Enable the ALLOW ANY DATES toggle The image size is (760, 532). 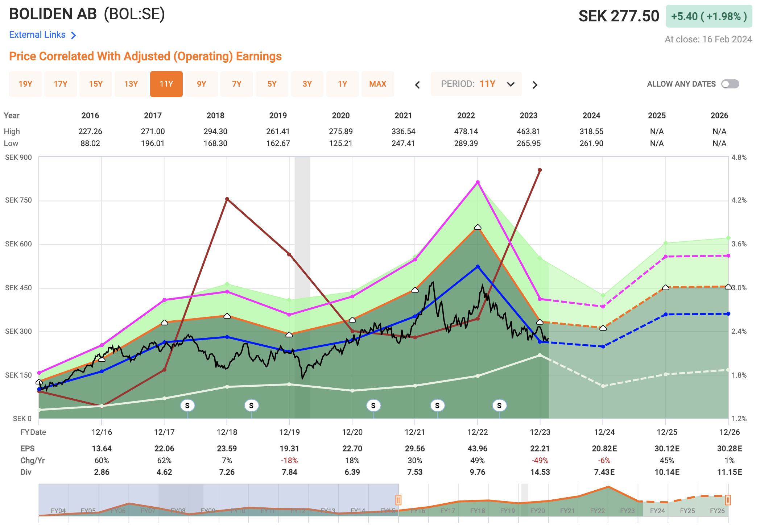[730, 84]
